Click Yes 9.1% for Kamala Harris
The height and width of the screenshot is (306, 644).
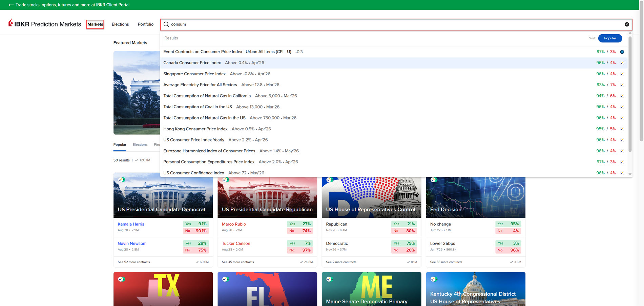tap(196, 224)
